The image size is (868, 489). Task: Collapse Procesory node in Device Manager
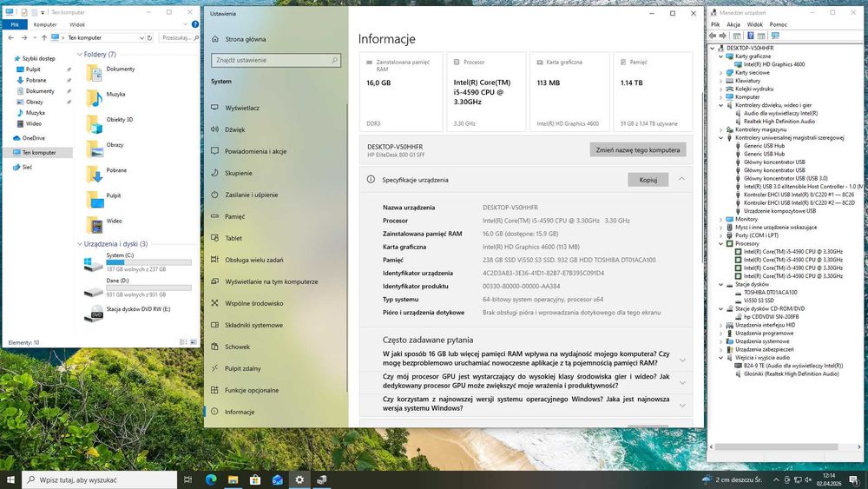[x=720, y=244]
